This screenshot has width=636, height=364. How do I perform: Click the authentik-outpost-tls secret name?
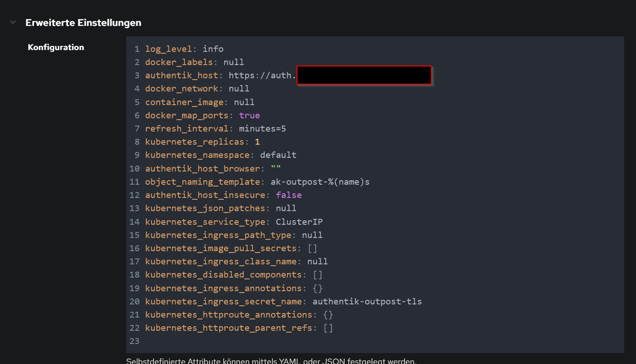[367, 302]
